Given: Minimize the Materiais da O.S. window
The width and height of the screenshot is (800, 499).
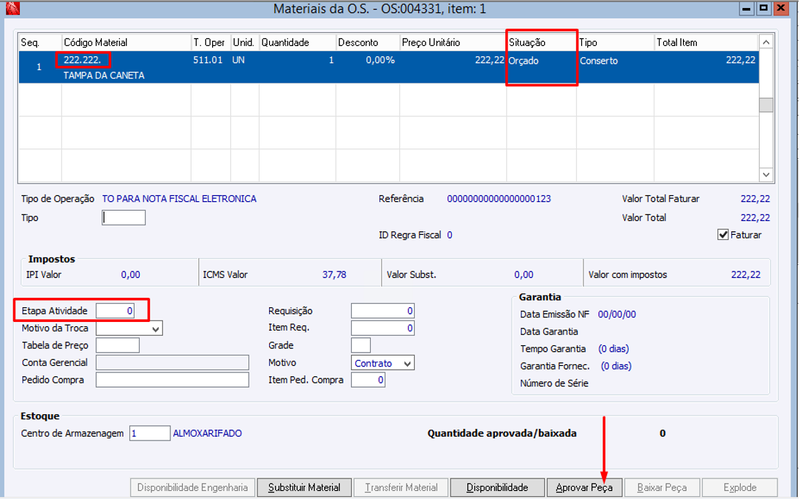Looking at the screenshot, I should pyautogui.click(x=746, y=8).
